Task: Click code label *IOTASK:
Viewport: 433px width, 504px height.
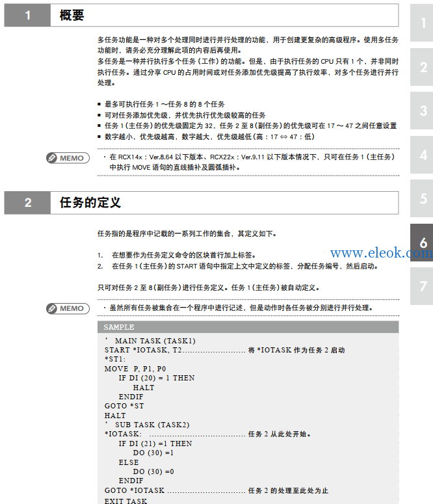Action: coord(123,434)
